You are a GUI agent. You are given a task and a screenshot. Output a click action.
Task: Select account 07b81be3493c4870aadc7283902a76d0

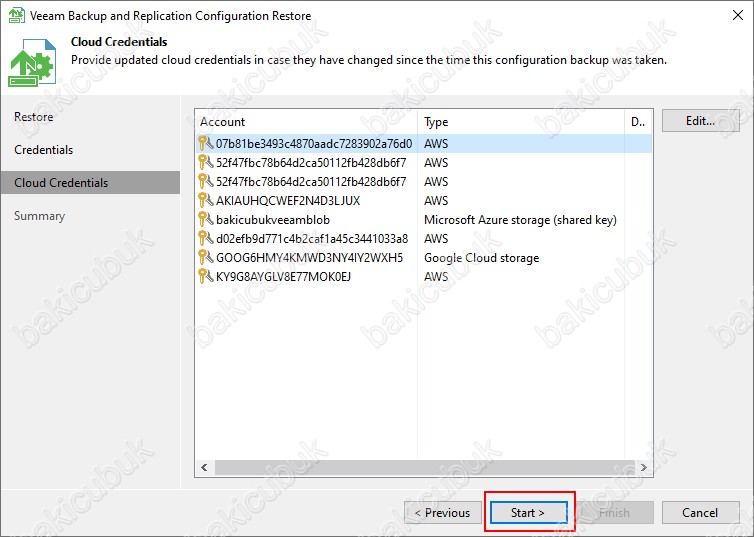(424, 143)
